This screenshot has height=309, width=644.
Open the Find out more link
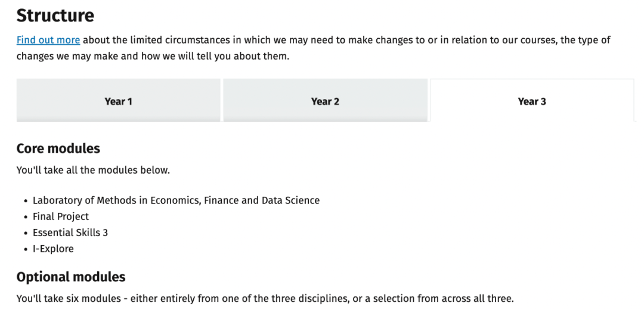(x=48, y=41)
